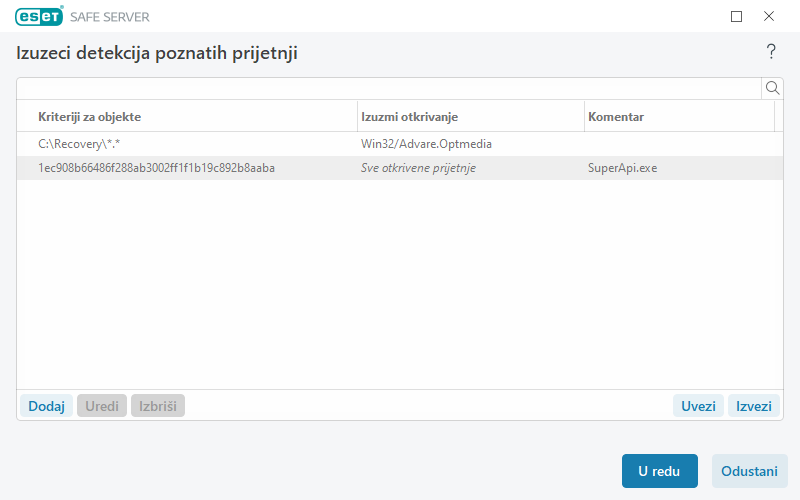The height and width of the screenshot is (500, 800).
Task: Confirm with the U redu button
Action: 659,471
